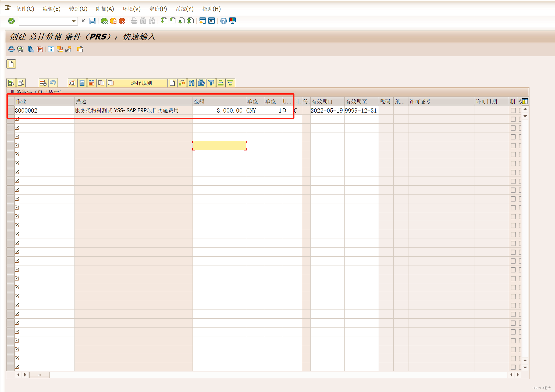Click the table column settings icon

click(525, 101)
